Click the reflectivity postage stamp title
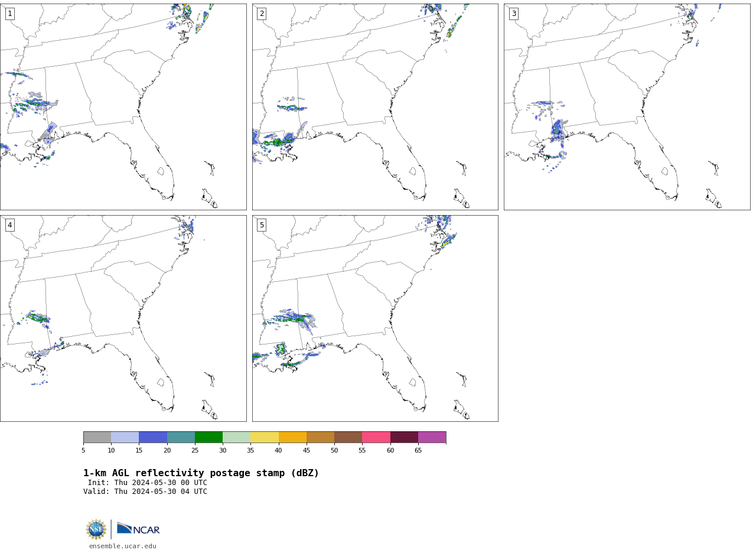The width and height of the screenshot is (756, 553). [x=201, y=473]
